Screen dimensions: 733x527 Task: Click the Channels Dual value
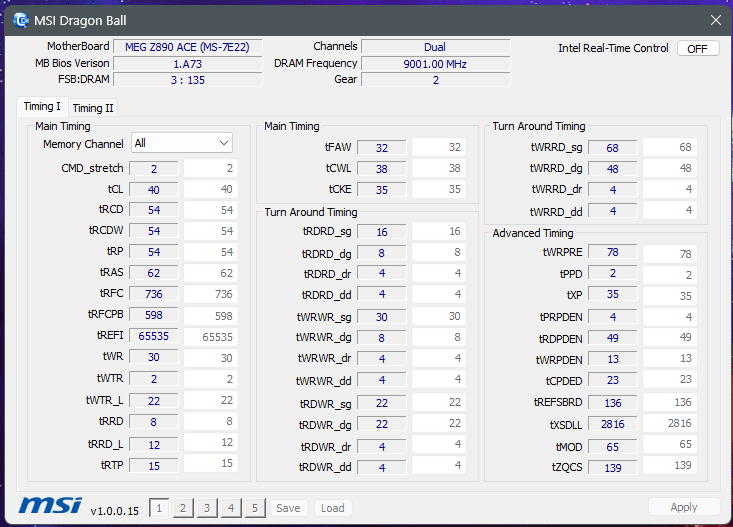tap(436, 47)
